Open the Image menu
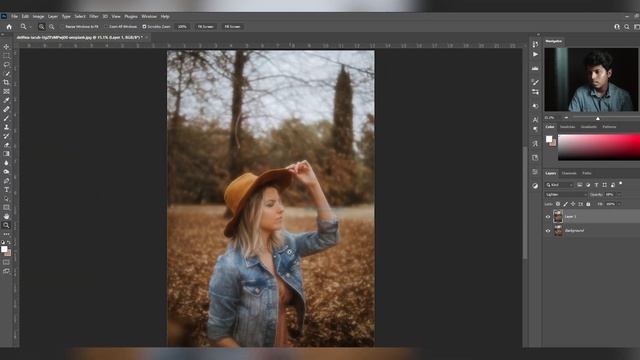This screenshot has width=640, height=360. coord(38,16)
